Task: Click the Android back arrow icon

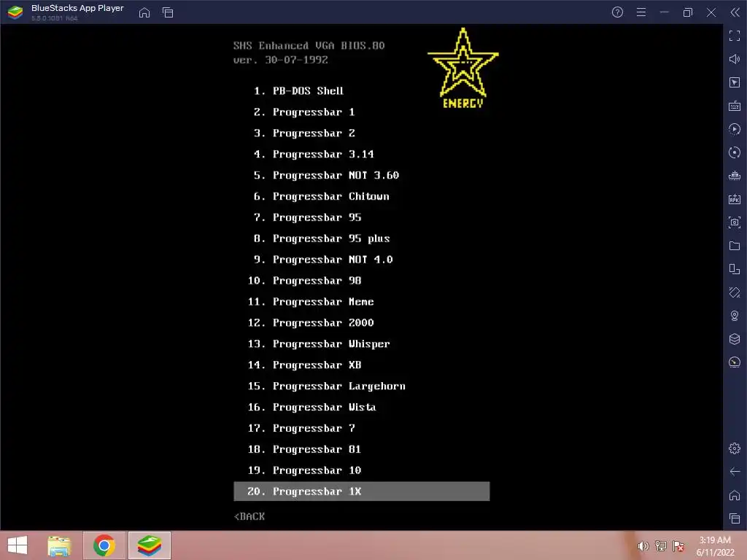Action: coord(735,472)
